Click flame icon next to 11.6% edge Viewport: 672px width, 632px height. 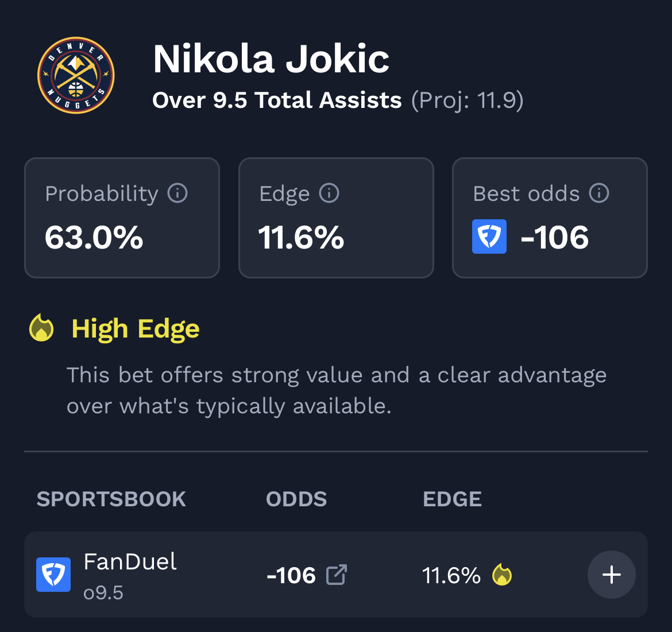[502, 575]
